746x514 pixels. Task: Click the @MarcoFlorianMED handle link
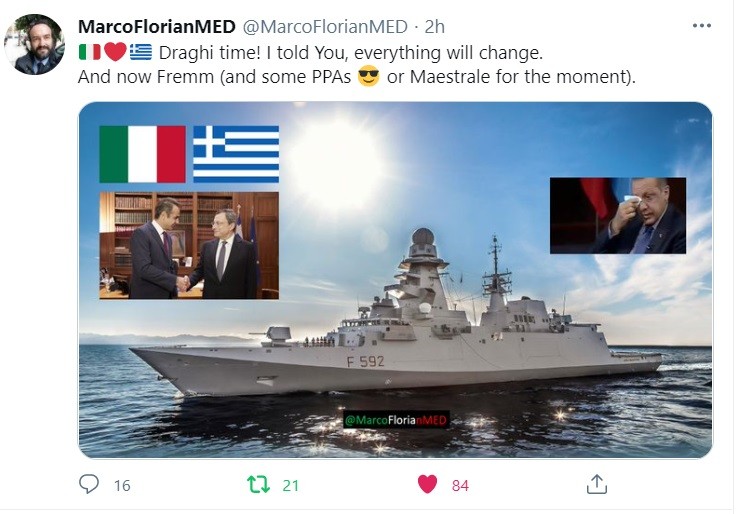[x=325, y=27]
